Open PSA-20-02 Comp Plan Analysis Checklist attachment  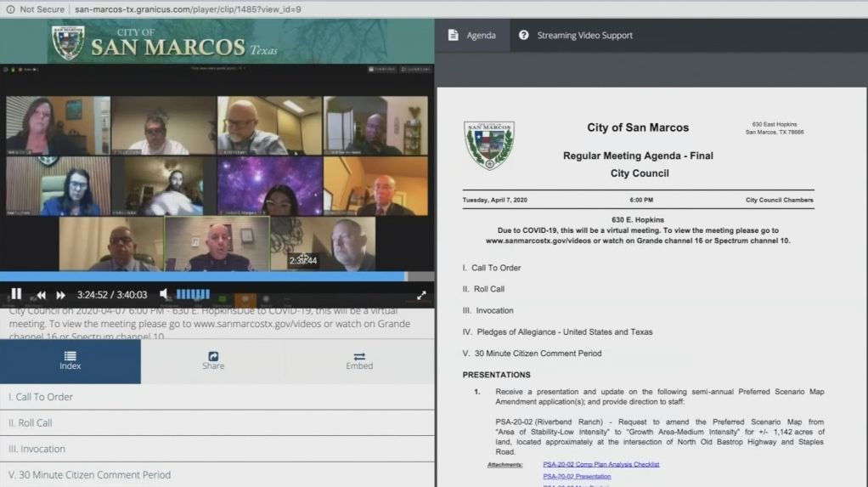[x=600, y=464]
